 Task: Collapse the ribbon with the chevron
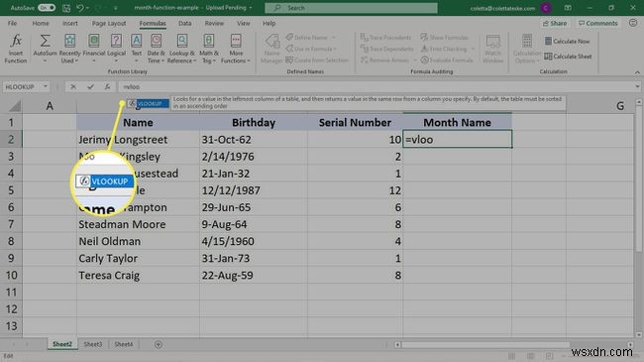click(x=637, y=72)
